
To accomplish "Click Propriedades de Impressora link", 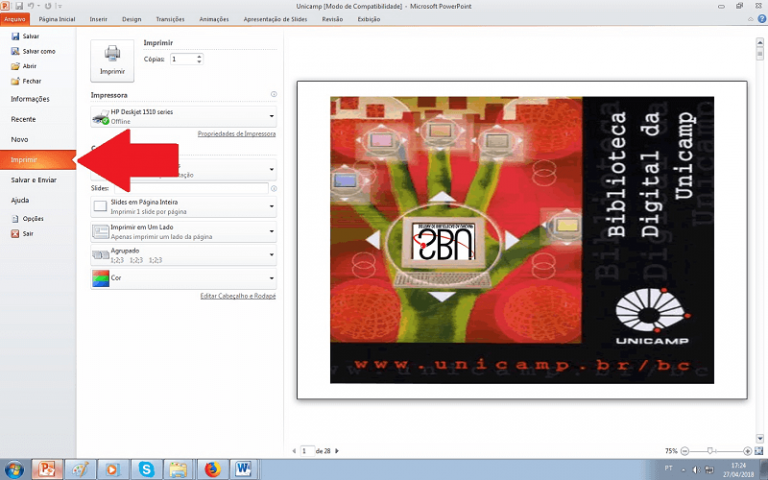I will point(236,133).
